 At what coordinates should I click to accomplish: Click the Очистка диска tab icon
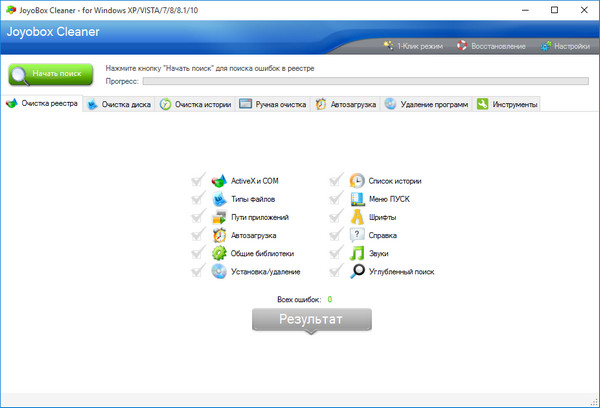click(92, 104)
